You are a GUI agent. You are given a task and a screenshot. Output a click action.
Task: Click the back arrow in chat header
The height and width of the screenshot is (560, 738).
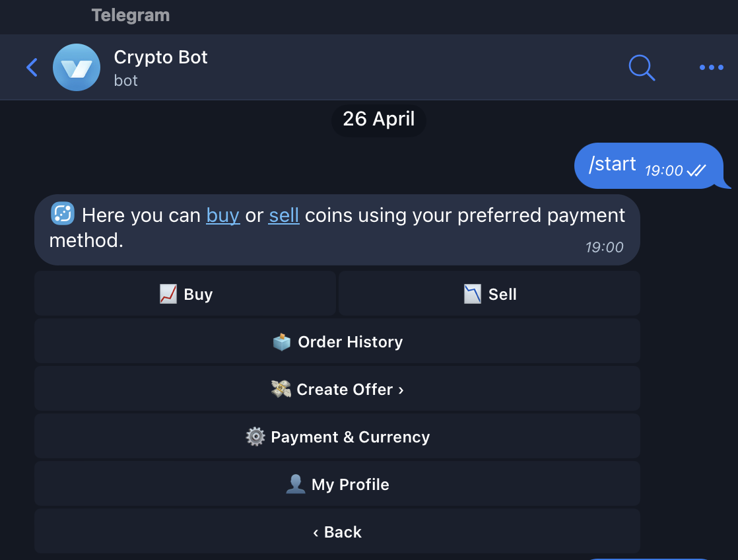(32, 67)
